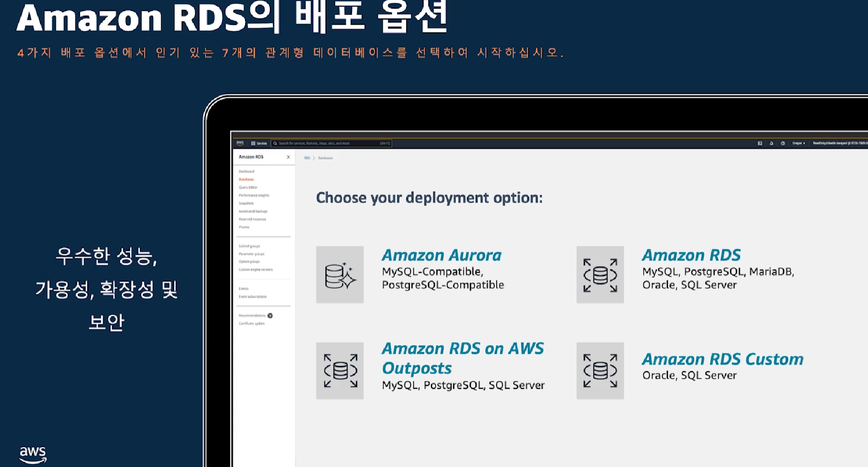Open the ReadOnly account menu
868x467 pixels.
[840, 143]
